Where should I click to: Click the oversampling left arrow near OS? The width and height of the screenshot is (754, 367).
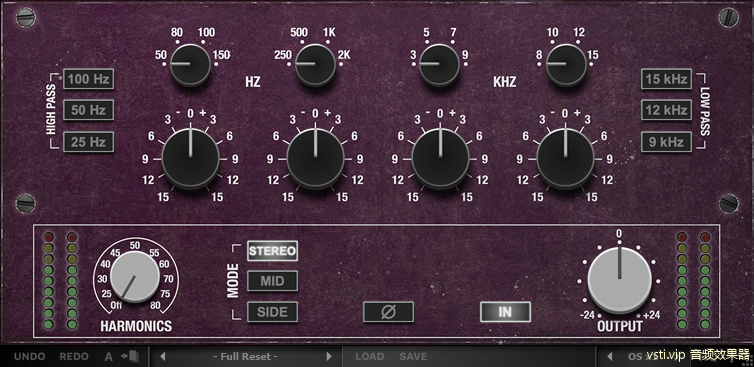[x=610, y=356]
